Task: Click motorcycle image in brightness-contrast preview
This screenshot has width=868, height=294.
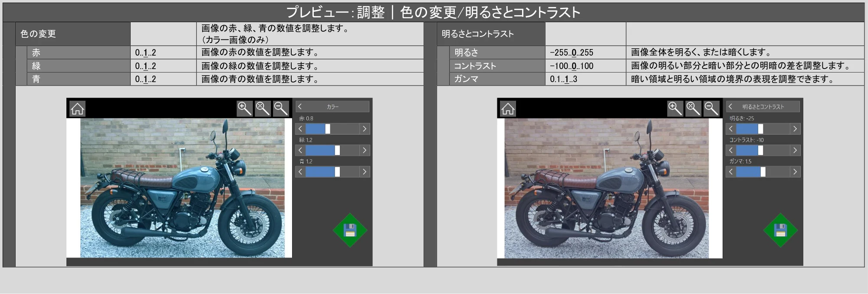Action: pyautogui.click(x=606, y=188)
